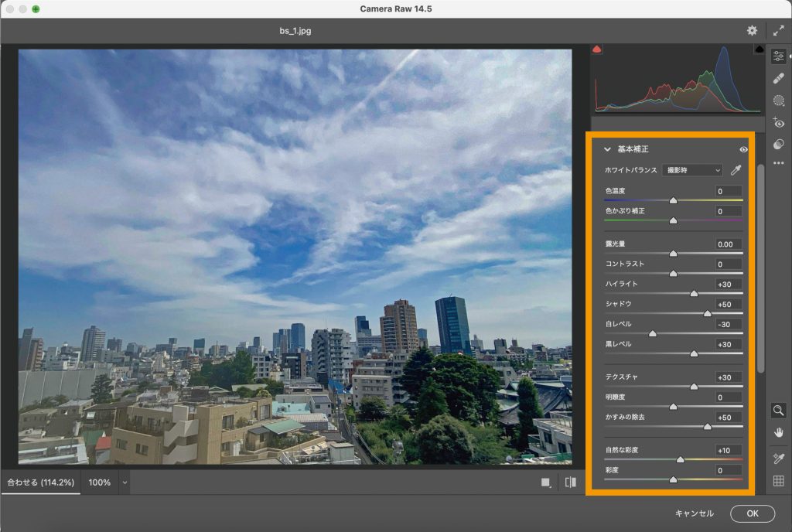
Task: Toggle full screen mode with the arrows icon
Action: 778,31
